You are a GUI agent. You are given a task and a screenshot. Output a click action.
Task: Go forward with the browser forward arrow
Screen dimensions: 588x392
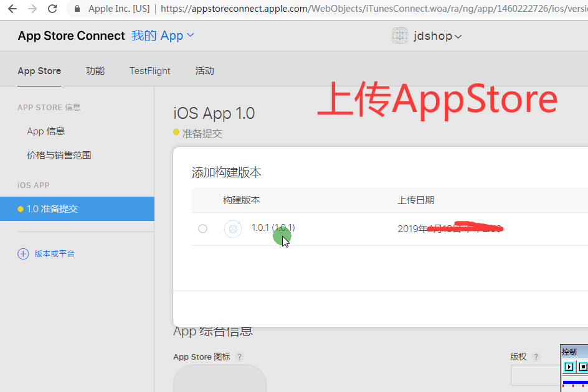pyautogui.click(x=32, y=9)
